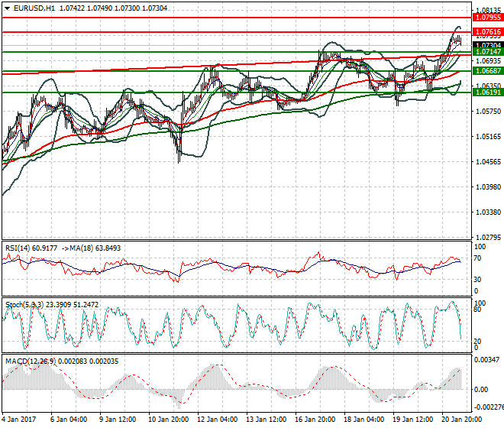504x428 pixels.
Task: Select the 18 Jan 04:00 time axis label
Action: [363, 420]
